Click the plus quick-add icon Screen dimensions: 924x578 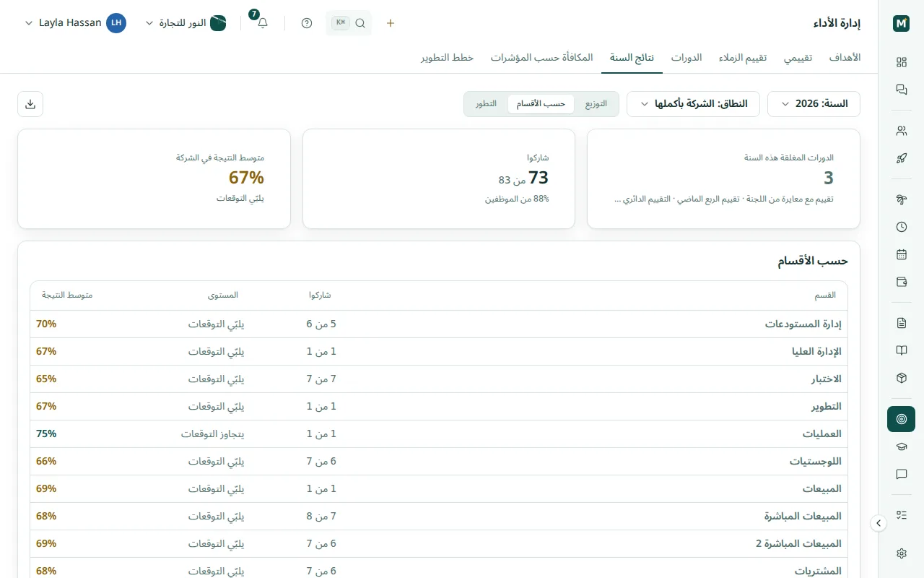[x=391, y=23]
